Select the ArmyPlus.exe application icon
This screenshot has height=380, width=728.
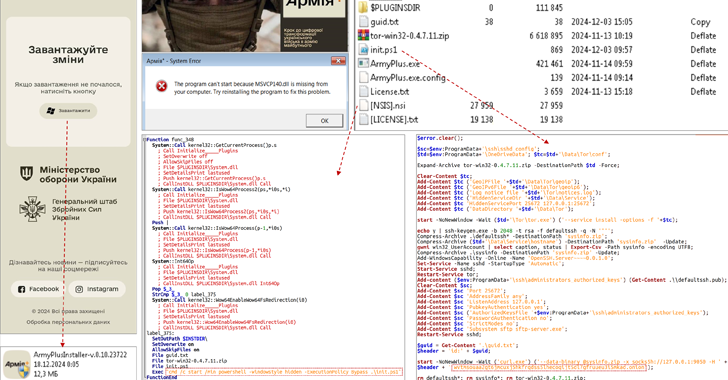tap(364, 63)
